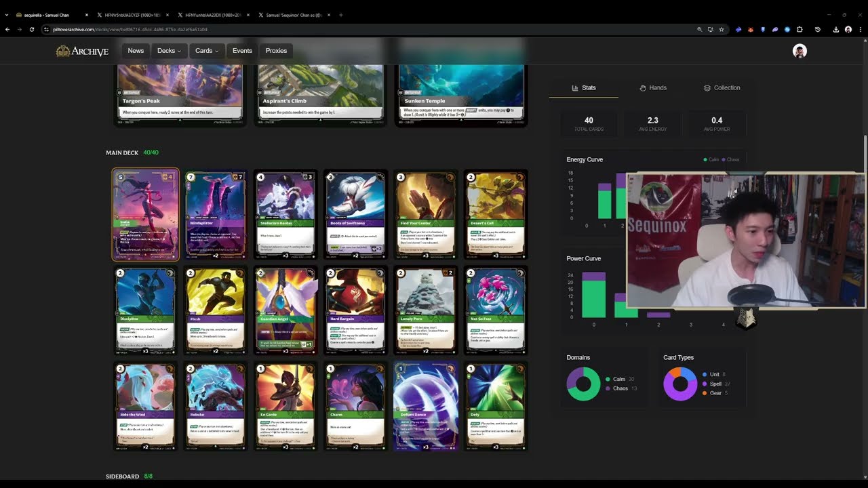Click the Sideboard 8/8 heading
The height and width of the screenshot is (488, 868).
pyautogui.click(x=130, y=476)
